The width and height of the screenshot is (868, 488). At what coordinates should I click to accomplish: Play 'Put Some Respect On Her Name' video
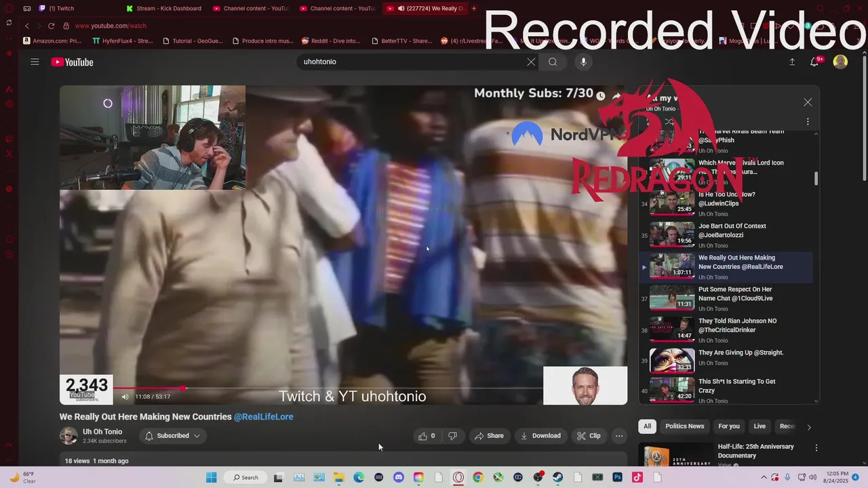tap(726, 299)
